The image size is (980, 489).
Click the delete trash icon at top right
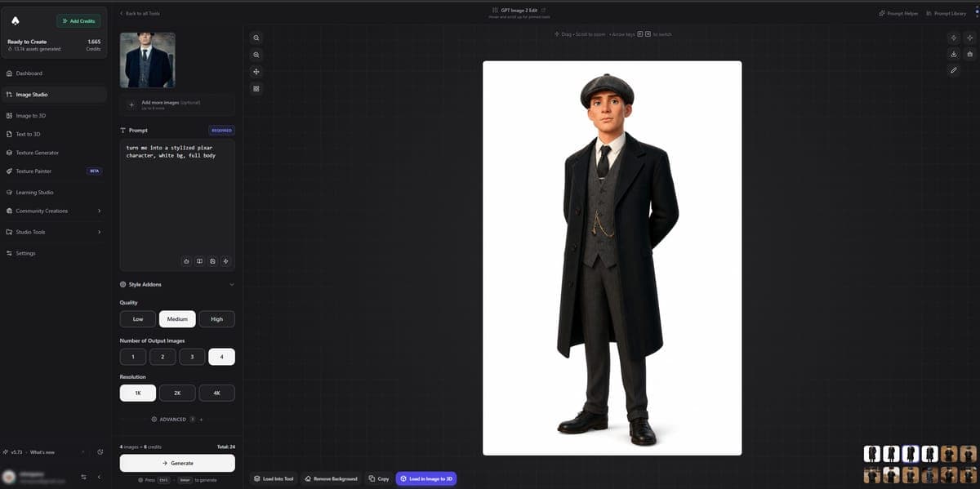[969, 54]
